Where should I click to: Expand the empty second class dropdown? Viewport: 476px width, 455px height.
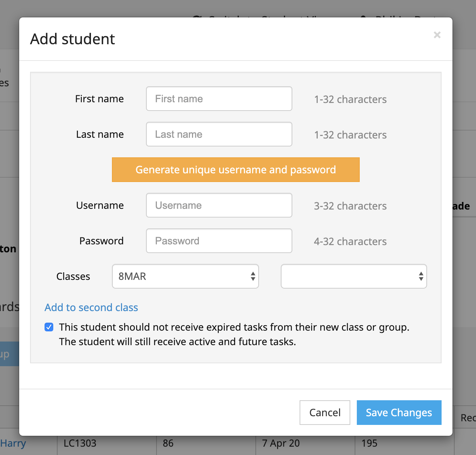[x=354, y=276]
